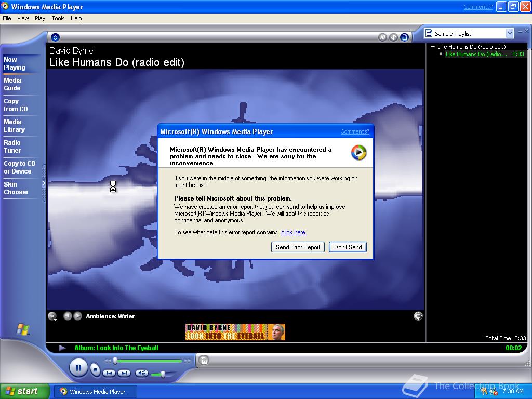
Task: Click Send Error Report button
Action: [298, 247]
